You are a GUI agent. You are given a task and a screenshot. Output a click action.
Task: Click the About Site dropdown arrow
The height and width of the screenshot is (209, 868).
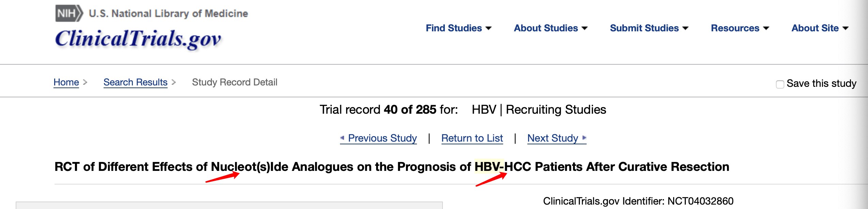coord(846,28)
